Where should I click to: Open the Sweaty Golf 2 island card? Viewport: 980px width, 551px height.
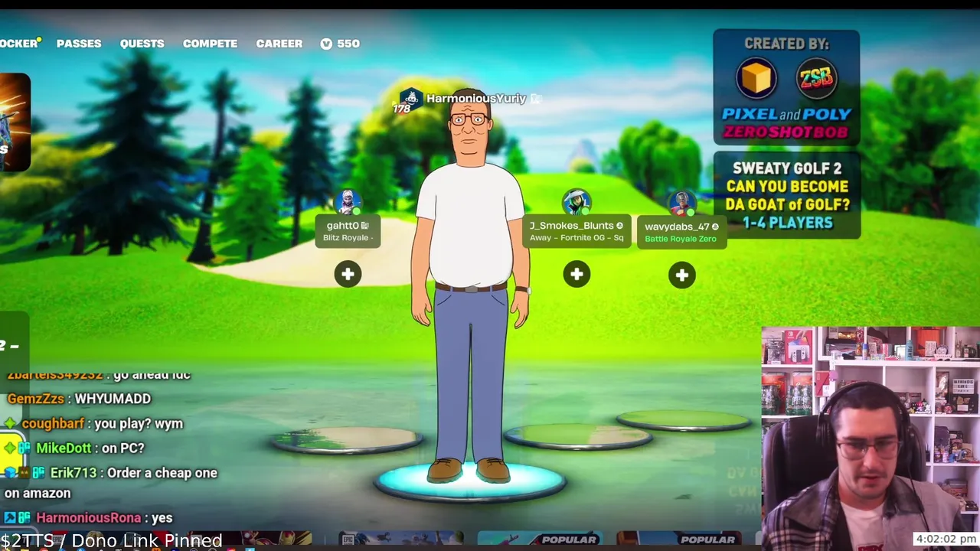point(787,195)
